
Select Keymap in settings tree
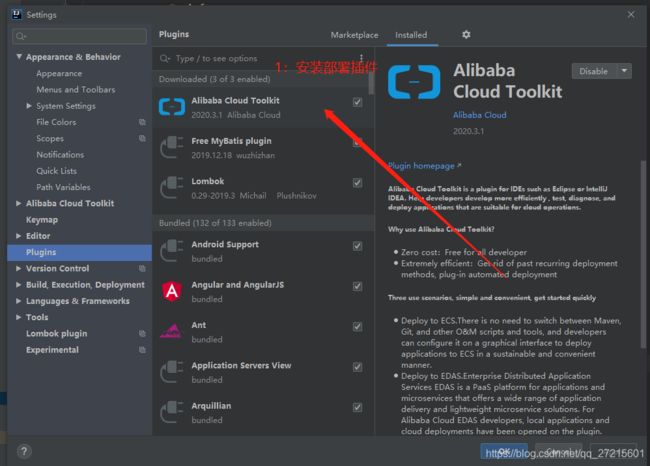[42, 220]
